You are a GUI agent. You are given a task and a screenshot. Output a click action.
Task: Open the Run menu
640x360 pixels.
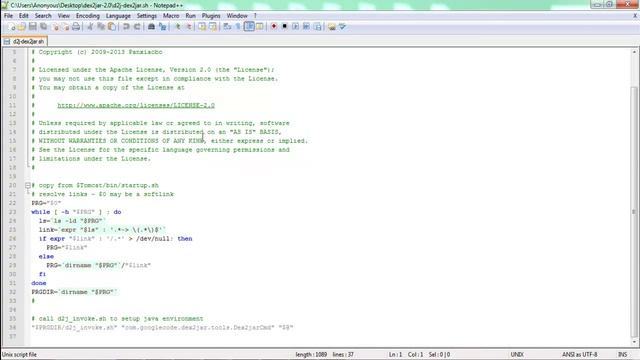pyautogui.click(x=191, y=16)
